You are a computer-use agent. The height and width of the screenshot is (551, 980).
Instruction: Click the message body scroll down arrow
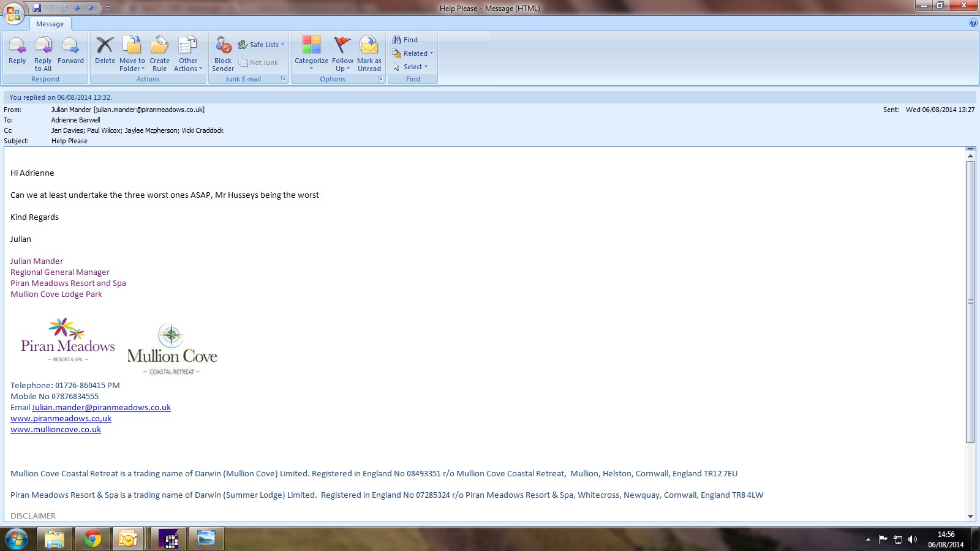pos(970,517)
